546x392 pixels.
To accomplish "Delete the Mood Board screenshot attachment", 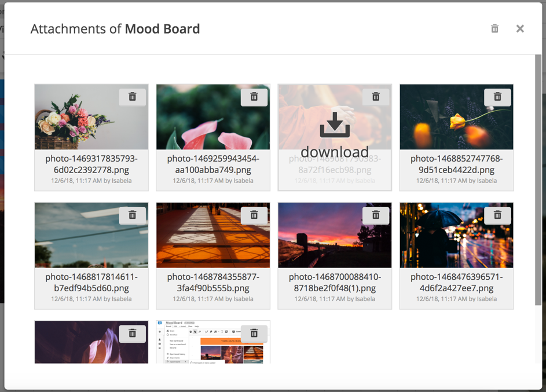I will pyautogui.click(x=254, y=334).
